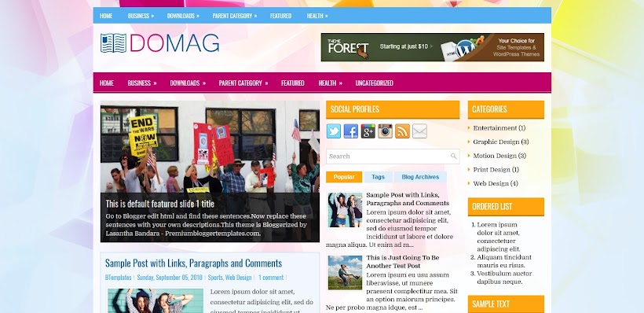Open the Sports label link
644x313 pixels.
[x=215, y=278]
